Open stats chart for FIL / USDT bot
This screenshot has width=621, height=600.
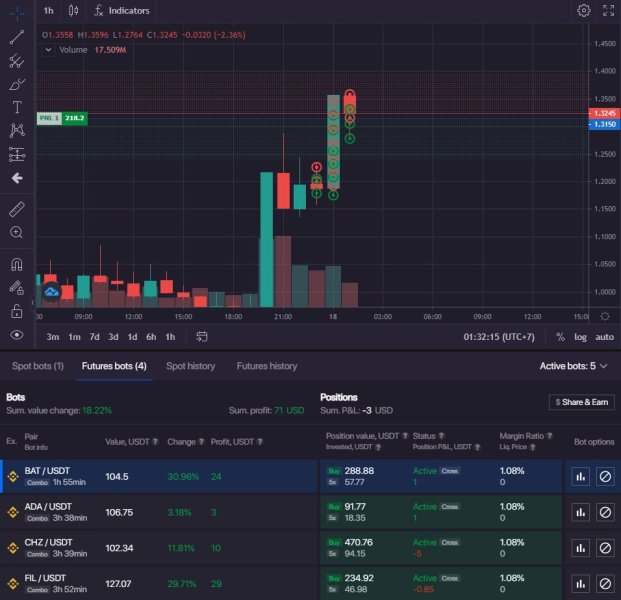pos(581,583)
